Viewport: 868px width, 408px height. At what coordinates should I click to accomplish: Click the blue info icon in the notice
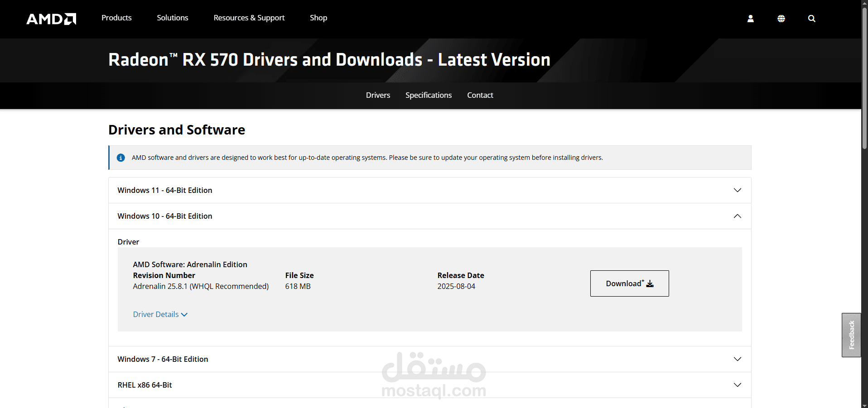121,158
